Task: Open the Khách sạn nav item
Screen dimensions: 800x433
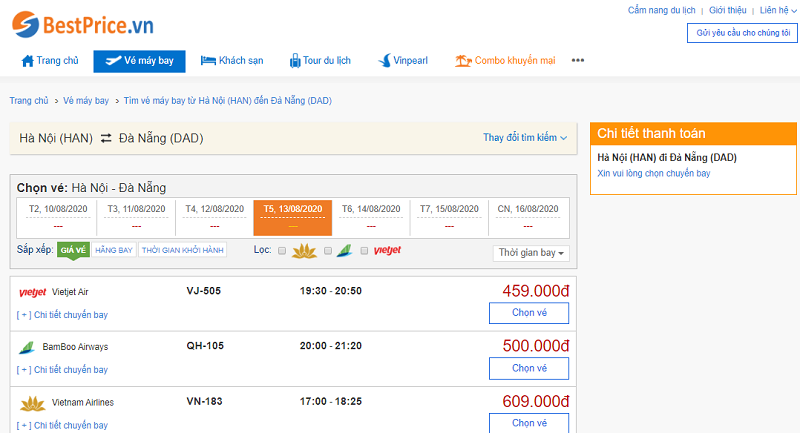Action: coord(232,61)
